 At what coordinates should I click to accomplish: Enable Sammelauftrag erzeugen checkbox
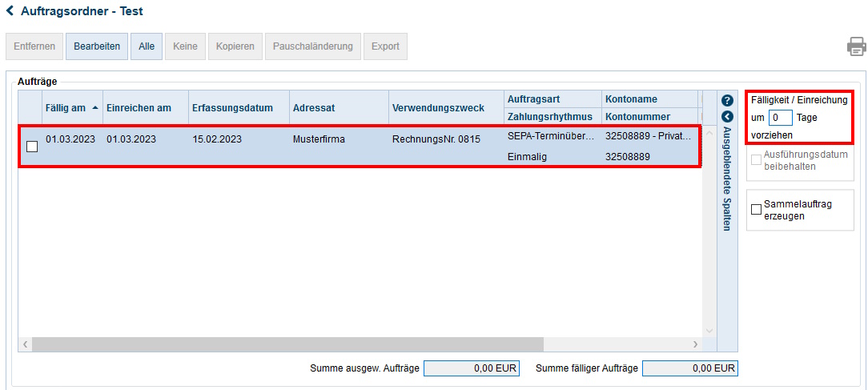click(756, 209)
